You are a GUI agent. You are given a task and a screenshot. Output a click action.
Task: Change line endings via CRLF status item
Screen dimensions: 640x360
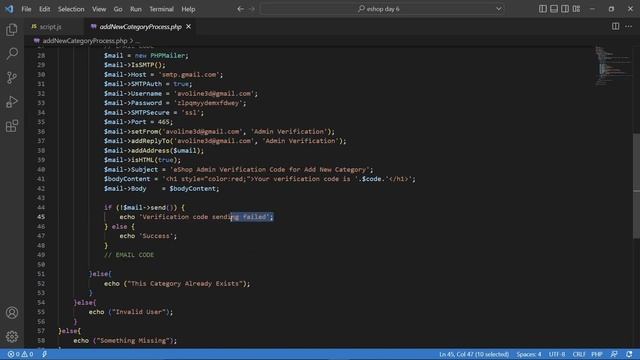pyautogui.click(x=579, y=354)
